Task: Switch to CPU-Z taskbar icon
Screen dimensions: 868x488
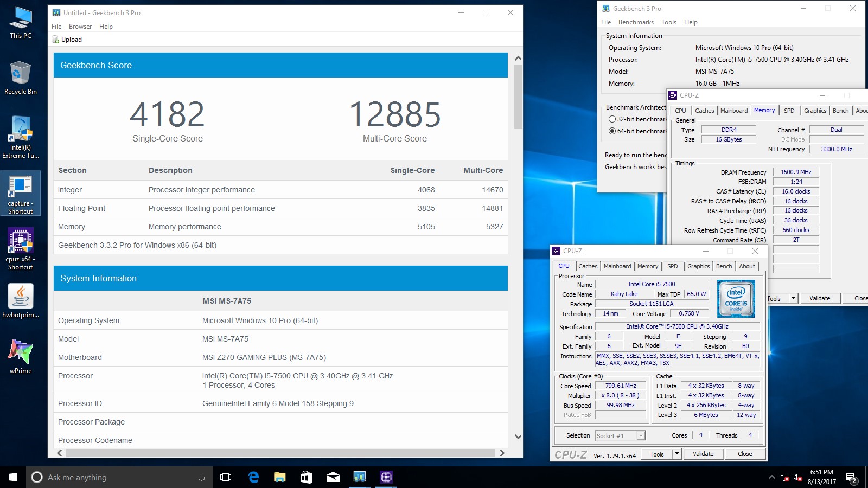Action: click(x=386, y=477)
